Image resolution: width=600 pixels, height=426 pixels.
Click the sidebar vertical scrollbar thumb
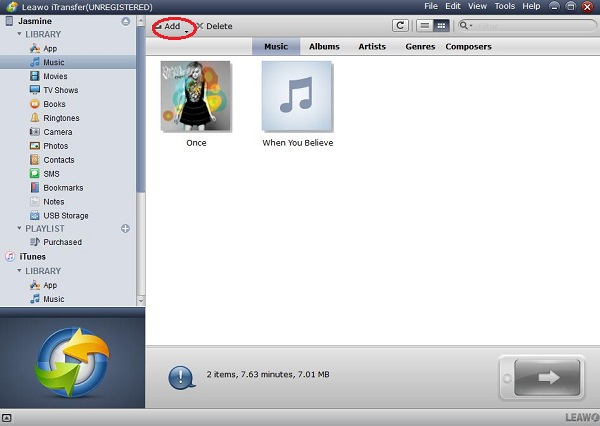click(x=141, y=109)
